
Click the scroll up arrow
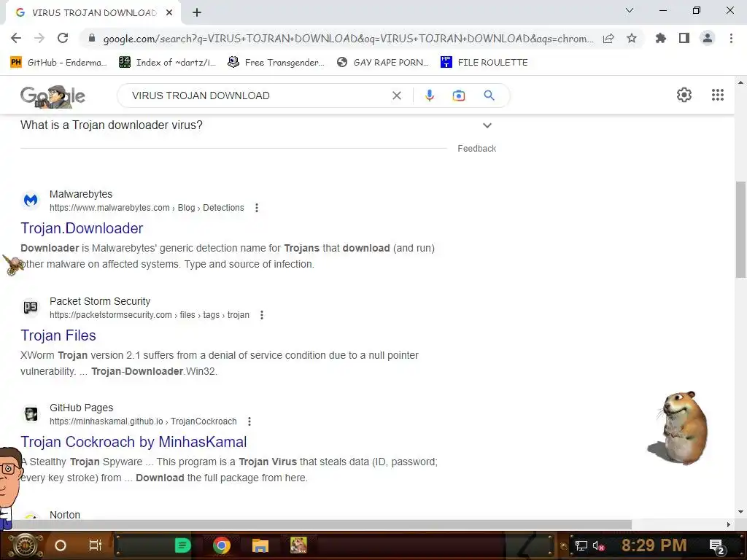click(740, 83)
